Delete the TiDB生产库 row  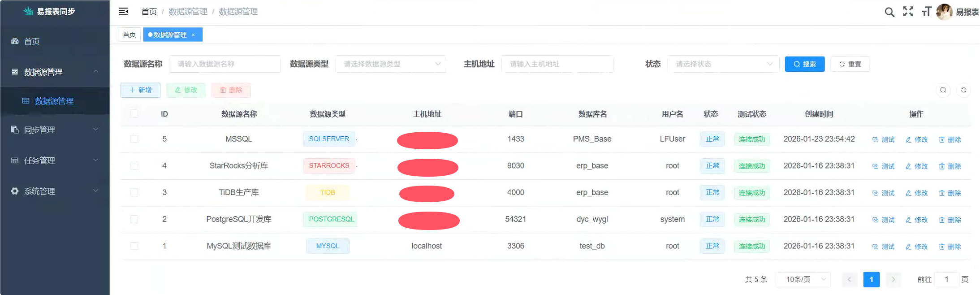coord(950,193)
